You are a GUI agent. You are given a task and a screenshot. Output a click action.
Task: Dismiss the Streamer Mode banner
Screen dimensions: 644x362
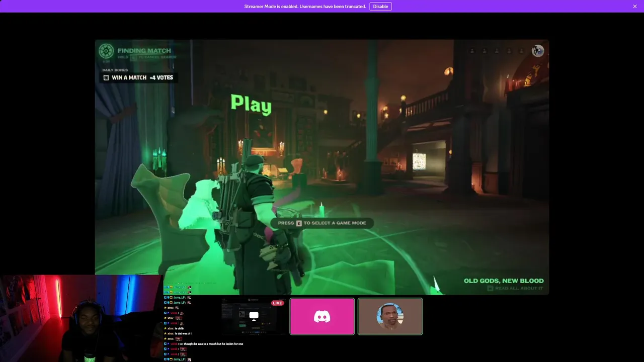635,7
